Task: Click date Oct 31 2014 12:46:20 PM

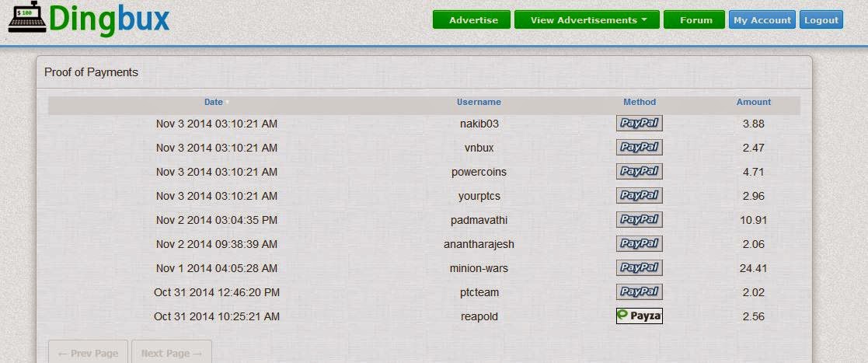Action: [217, 292]
